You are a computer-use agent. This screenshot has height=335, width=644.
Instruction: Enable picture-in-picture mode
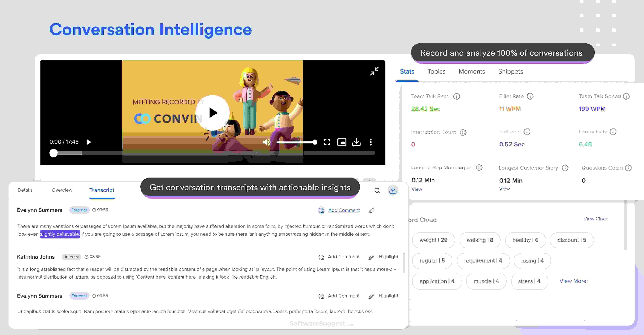pos(342,142)
